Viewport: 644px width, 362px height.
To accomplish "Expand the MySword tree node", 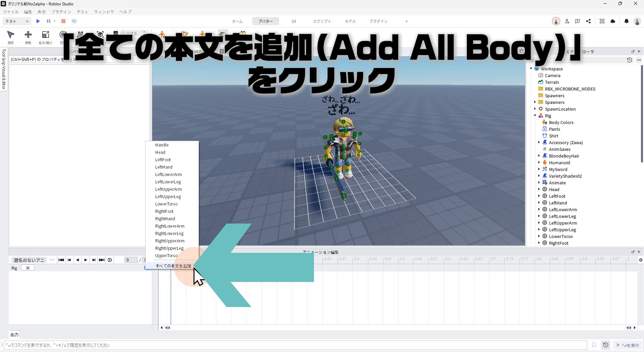I will click(x=539, y=169).
